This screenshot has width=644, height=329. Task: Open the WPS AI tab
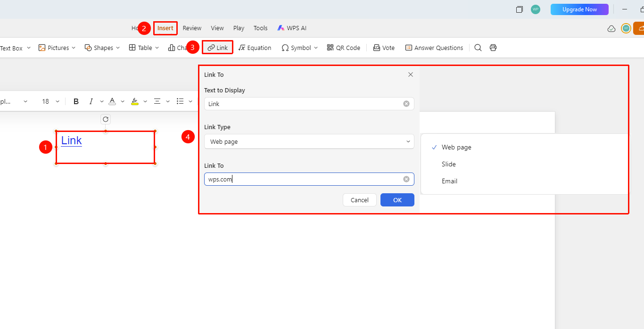pyautogui.click(x=292, y=28)
